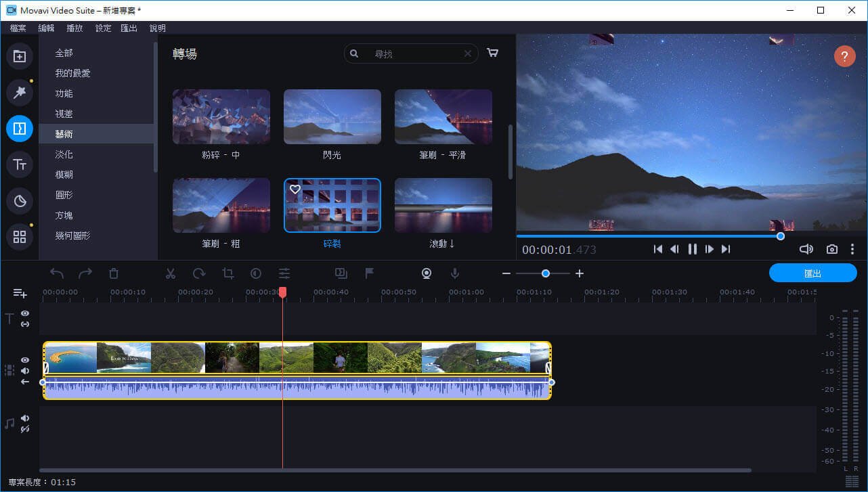This screenshot has height=492, width=868.
Task: Step forward one frame
Action: coord(709,249)
